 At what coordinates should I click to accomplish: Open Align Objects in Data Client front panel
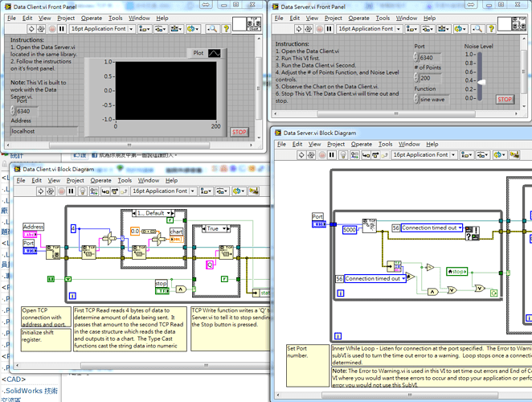(x=144, y=29)
